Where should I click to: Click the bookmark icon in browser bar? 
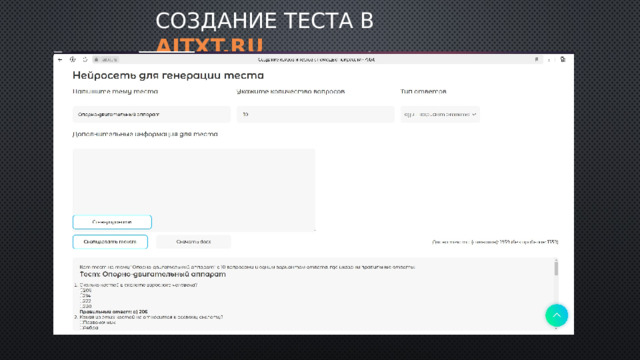(537, 60)
